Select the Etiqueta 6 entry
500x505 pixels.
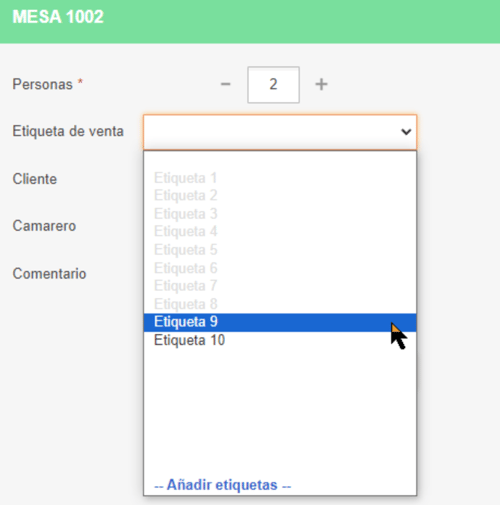pyautogui.click(x=280, y=268)
